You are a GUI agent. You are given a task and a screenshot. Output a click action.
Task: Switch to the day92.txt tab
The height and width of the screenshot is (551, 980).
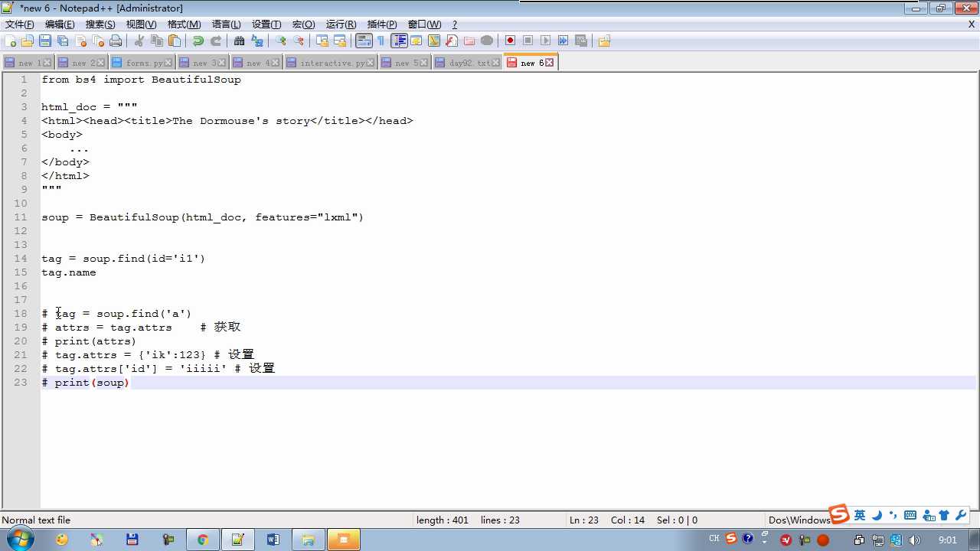pos(468,63)
